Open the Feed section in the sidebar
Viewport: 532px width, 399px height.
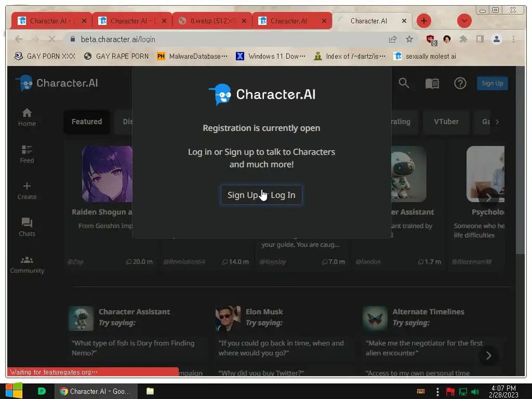click(27, 154)
